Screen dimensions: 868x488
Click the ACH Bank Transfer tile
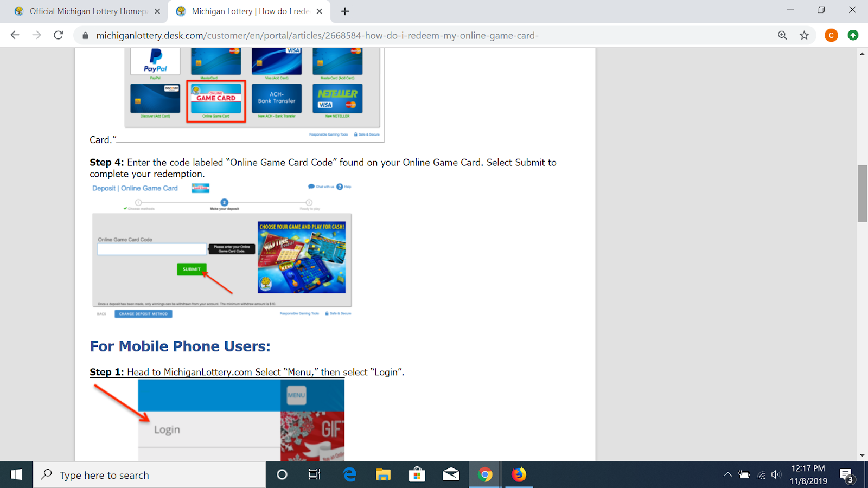[277, 98]
